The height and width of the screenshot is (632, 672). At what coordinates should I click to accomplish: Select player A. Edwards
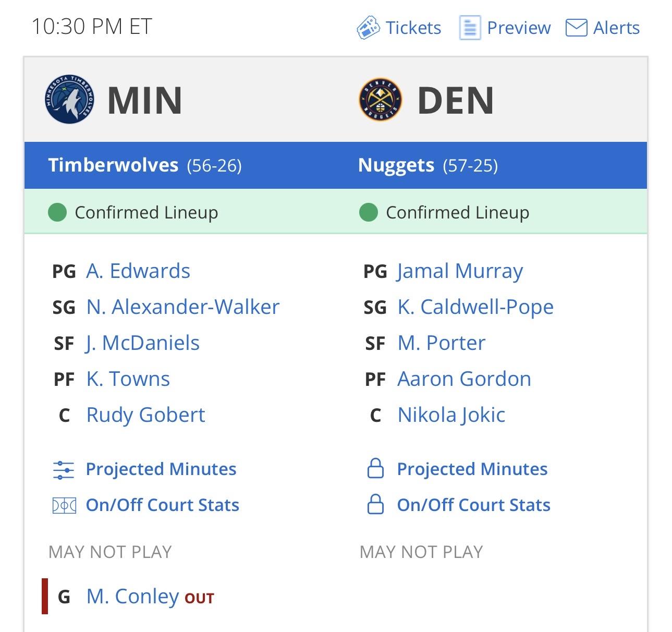coord(138,271)
